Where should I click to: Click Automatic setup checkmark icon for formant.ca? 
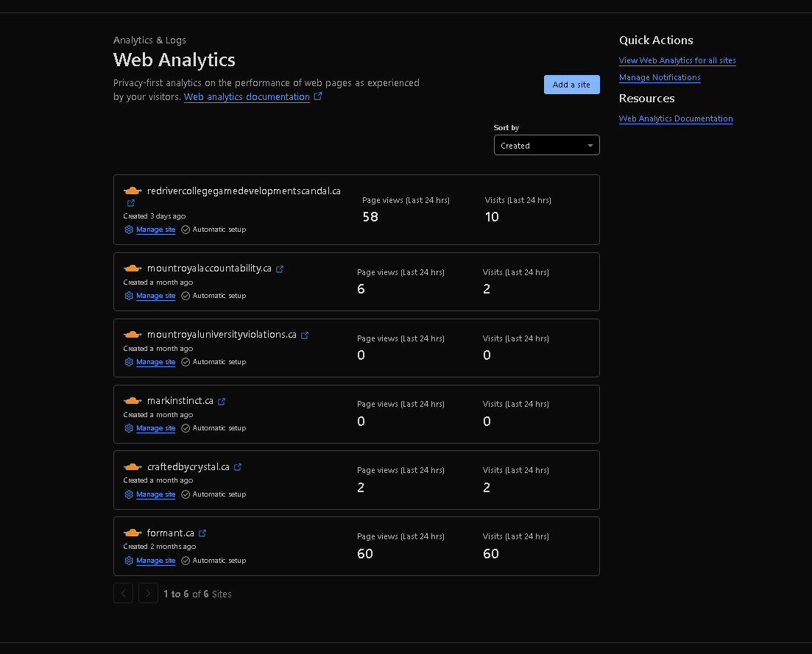[186, 561]
